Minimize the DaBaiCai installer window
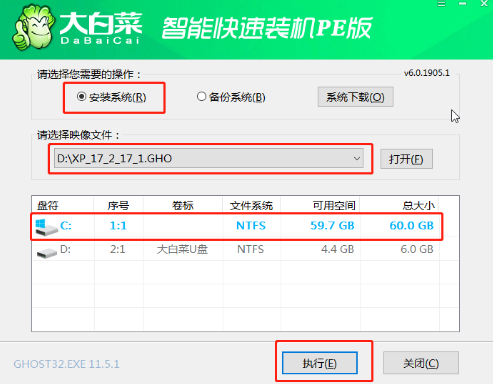Image resolution: width=493 pixels, height=384 pixels. (462, 4)
